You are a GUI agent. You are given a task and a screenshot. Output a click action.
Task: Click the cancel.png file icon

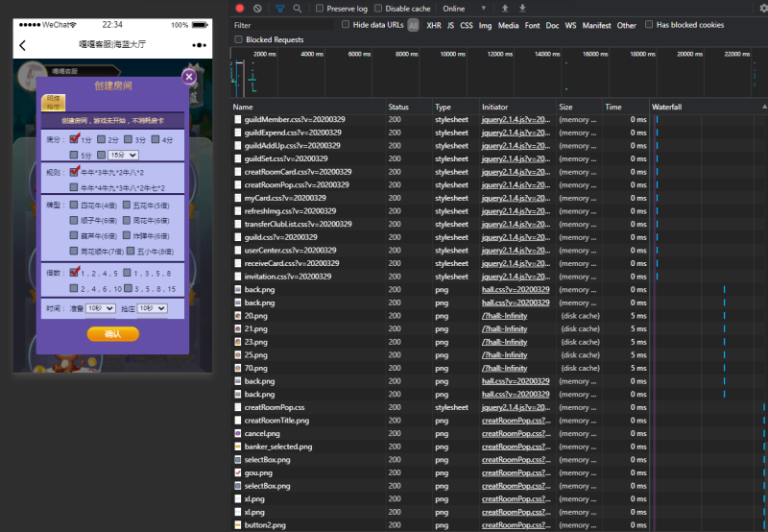(238, 433)
